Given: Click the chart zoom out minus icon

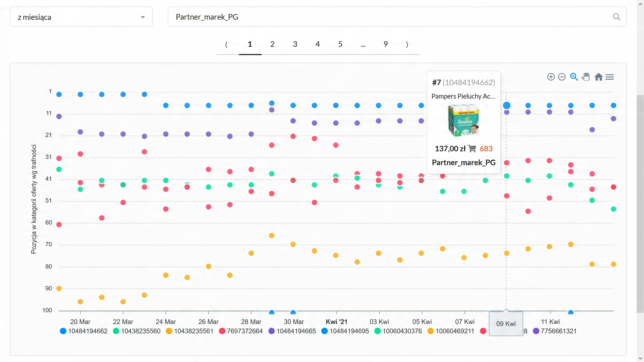Looking at the screenshot, I should point(562,77).
